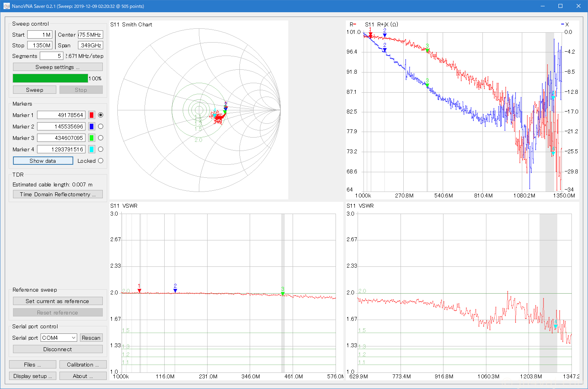Minimize the NanoVNA Saver window

click(x=542, y=6)
